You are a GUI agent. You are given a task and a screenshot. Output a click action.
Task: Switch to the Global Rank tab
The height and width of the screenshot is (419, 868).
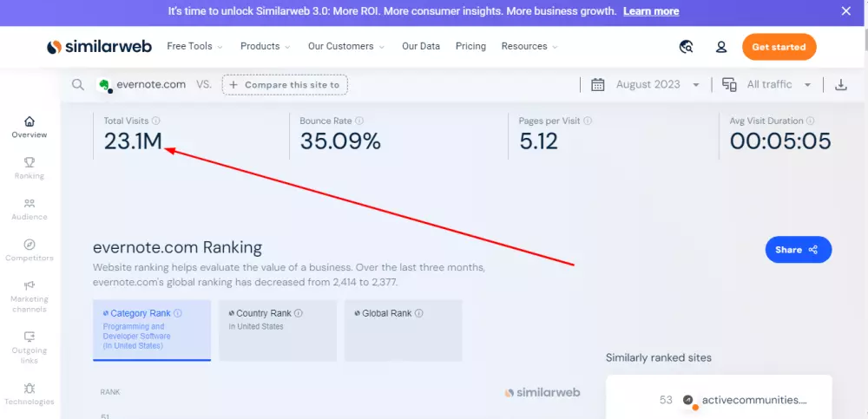pyautogui.click(x=403, y=330)
